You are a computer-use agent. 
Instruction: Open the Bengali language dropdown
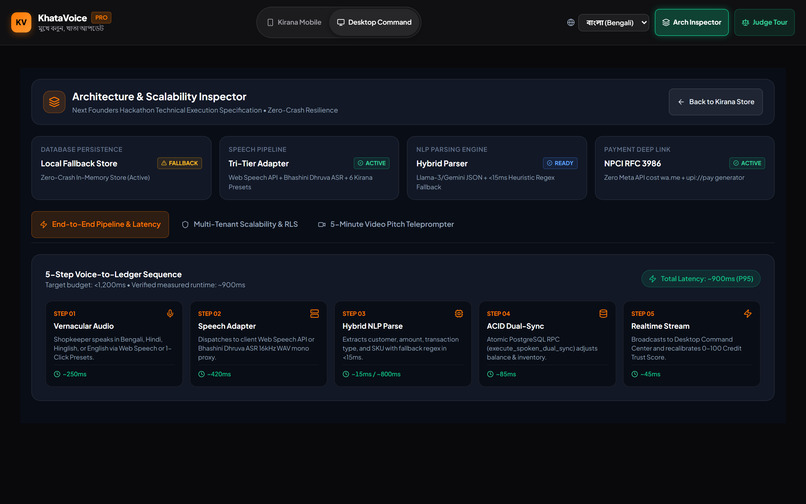pyautogui.click(x=614, y=23)
